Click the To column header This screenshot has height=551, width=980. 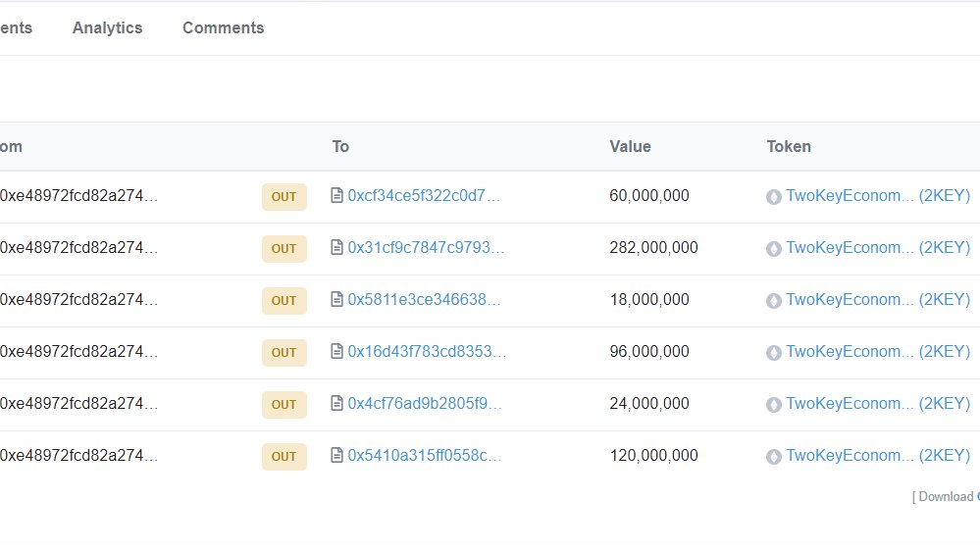click(340, 146)
